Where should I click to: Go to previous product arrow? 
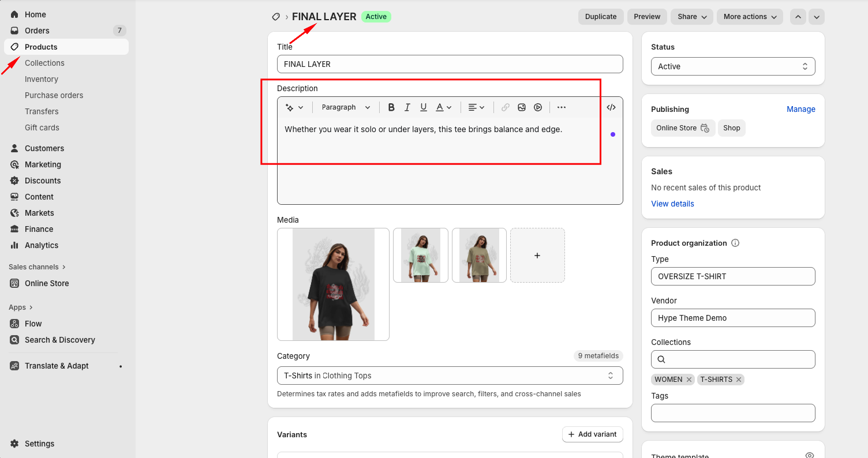click(798, 17)
